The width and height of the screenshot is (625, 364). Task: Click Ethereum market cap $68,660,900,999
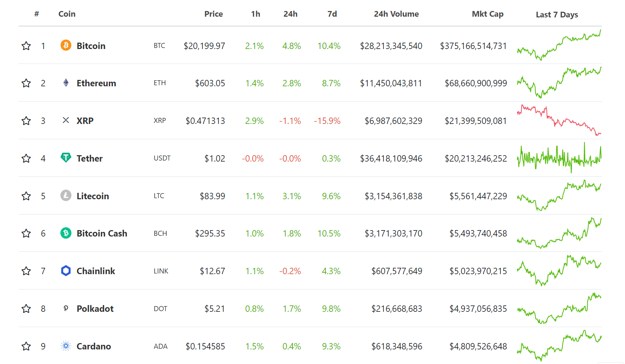(476, 83)
